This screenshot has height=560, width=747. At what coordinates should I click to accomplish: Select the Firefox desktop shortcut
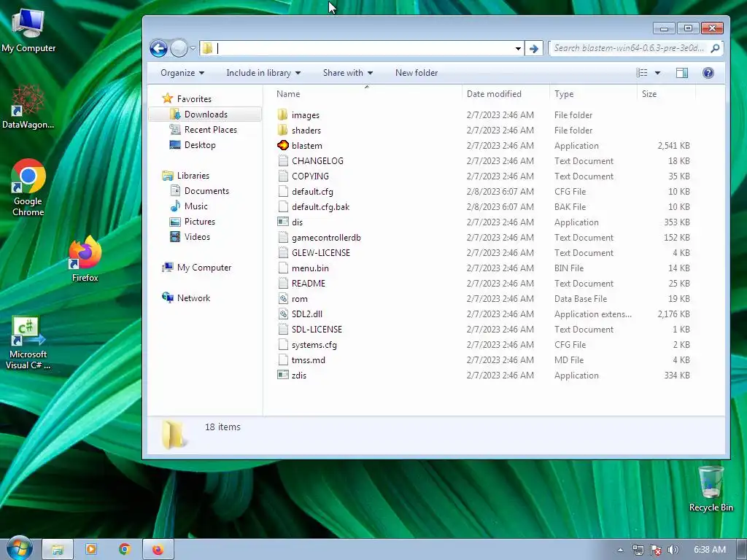(85, 259)
